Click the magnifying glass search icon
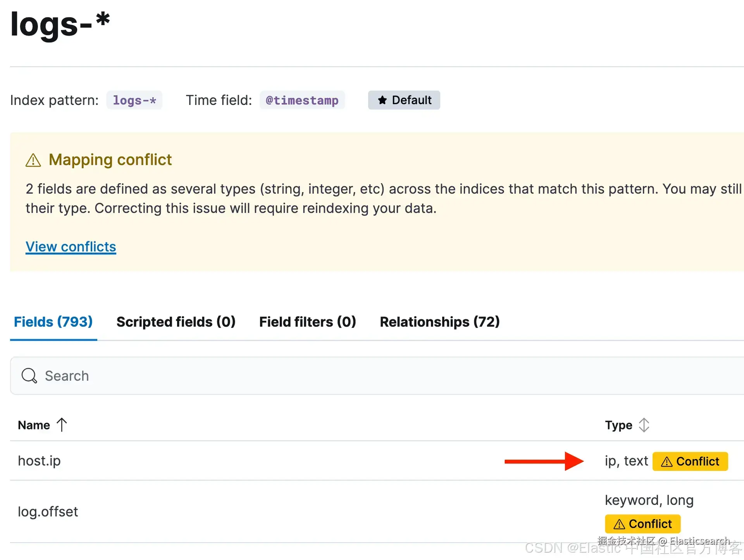This screenshot has height=560, width=744. pos(29,376)
